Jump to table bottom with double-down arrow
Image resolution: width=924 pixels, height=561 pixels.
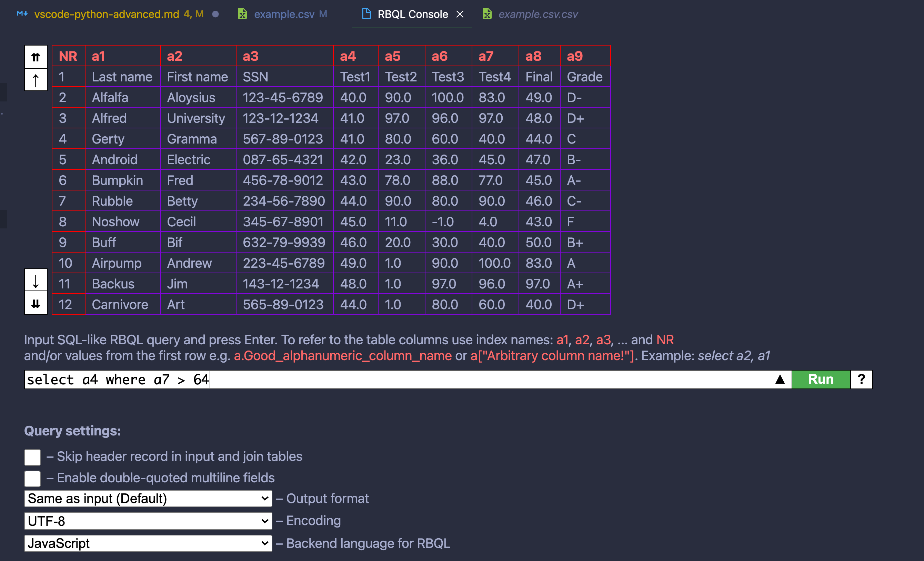[36, 304]
